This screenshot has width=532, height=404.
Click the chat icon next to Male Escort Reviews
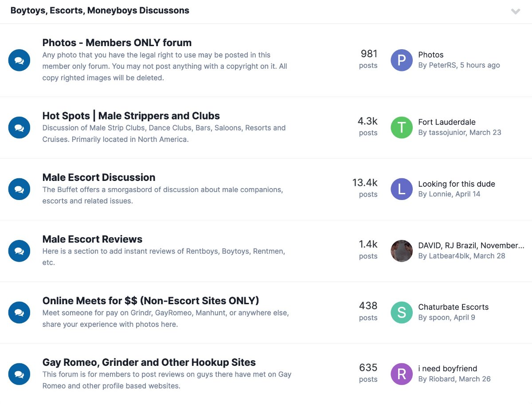point(19,251)
